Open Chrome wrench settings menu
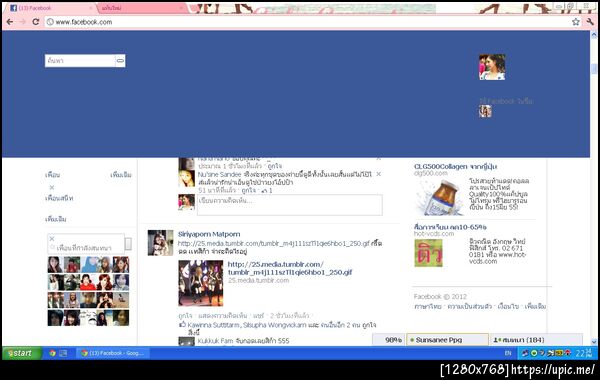600x380 pixels. pyautogui.click(x=590, y=22)
